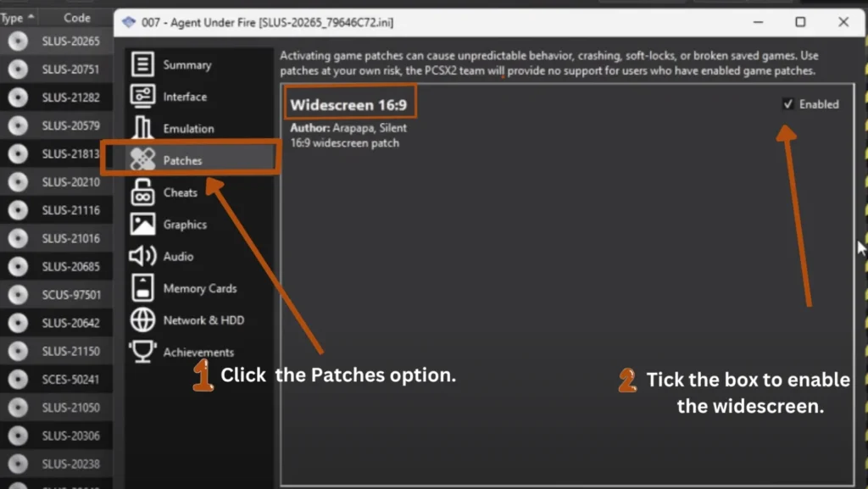Select the SLUS-20579 code entry
This screenshot has height=489, width=868.
click(x=71, y=126)
